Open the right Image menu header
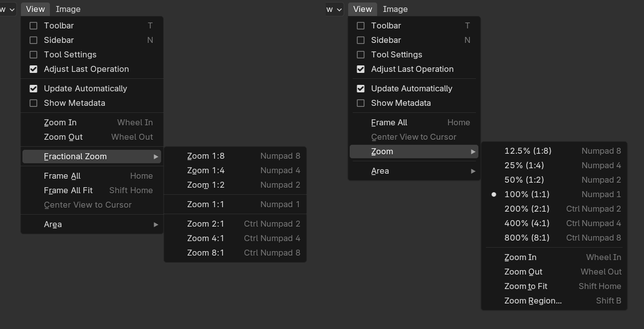This screenshot has width=644, height=329. pyautogui.click(x=396, y=9)
